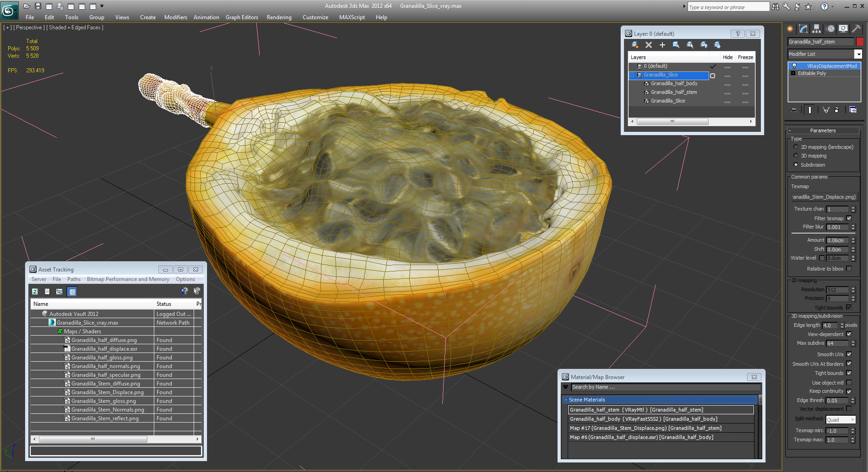
Task: Click Configure Modifier Sets icon
Action: [853, 110]
